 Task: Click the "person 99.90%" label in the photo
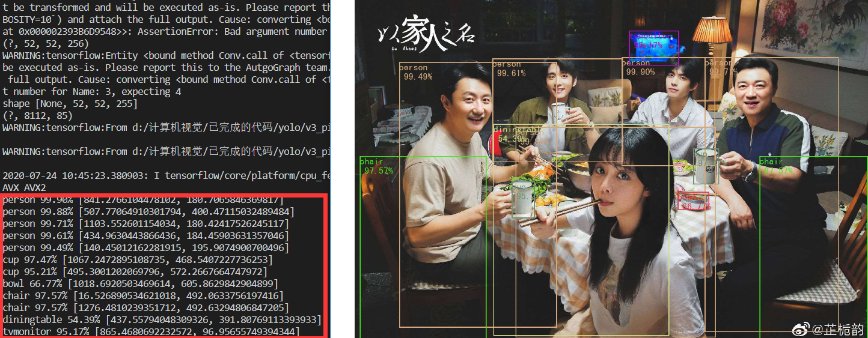[x=640, y=67]
